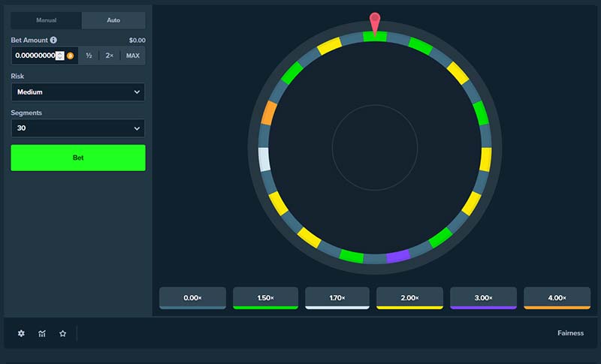
Task: Open the settings gear icon
Action: click(21, 333)
